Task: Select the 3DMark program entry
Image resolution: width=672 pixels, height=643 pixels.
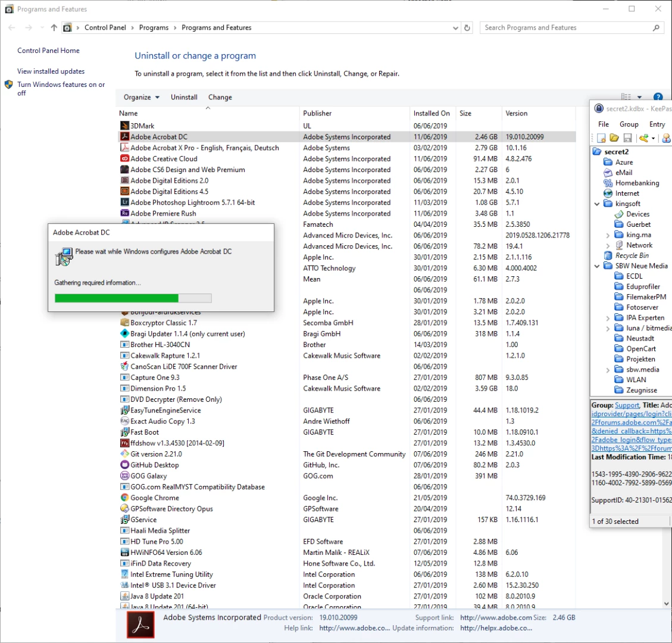Action: click(347, 126)
